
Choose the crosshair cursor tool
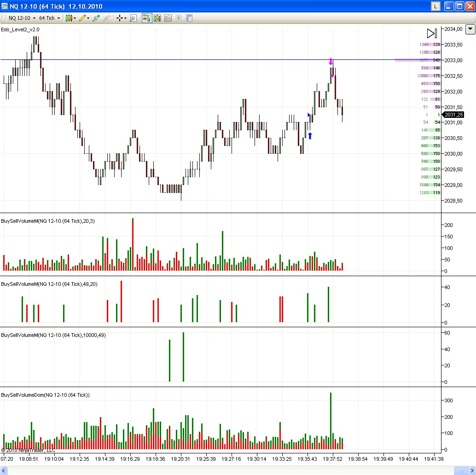pyautogui.click(x=120, y=18)
